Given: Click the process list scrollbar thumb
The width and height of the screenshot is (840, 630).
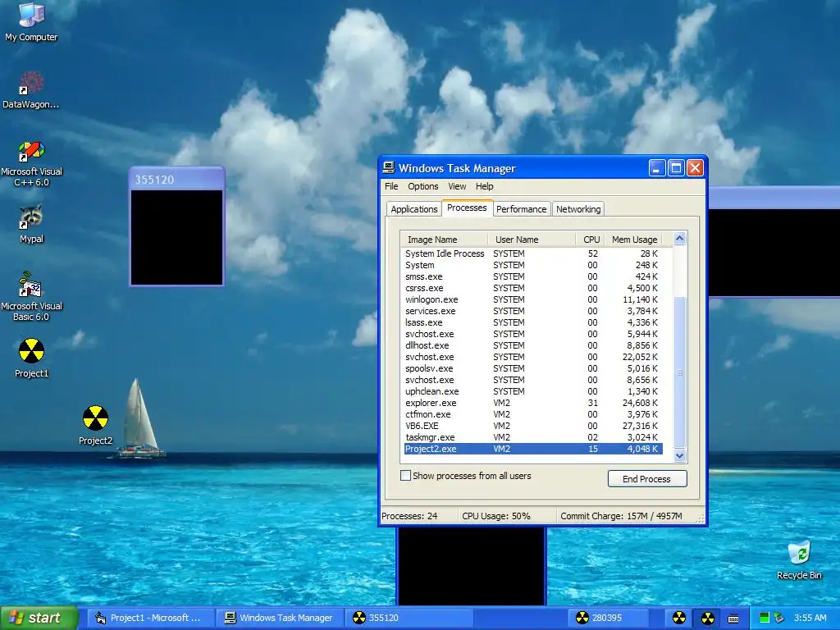Looking at the screenshot, I should coord(679,372).
